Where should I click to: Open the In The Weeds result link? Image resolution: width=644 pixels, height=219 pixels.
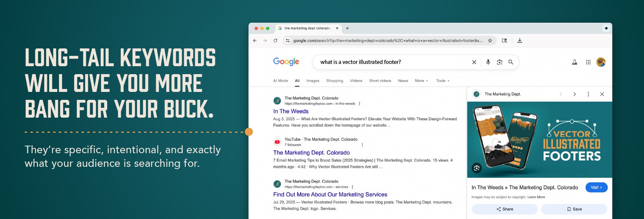click(291, 111)
